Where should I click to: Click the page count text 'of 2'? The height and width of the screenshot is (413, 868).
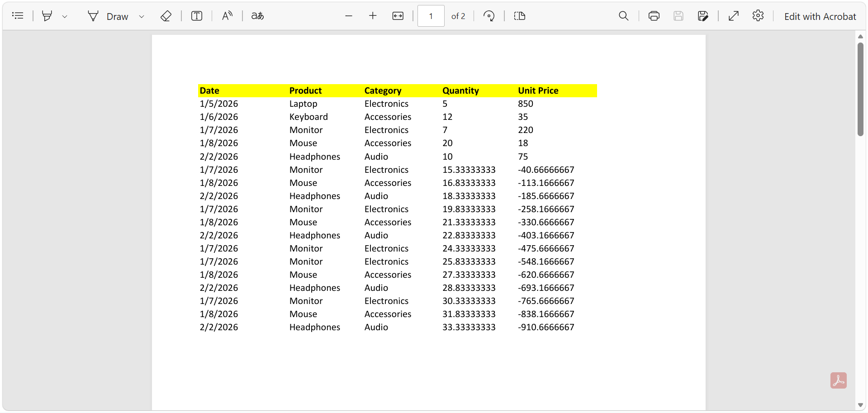(458, 16)
